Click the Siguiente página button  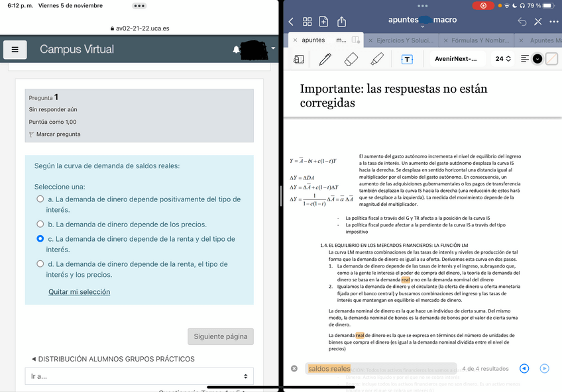220,336
